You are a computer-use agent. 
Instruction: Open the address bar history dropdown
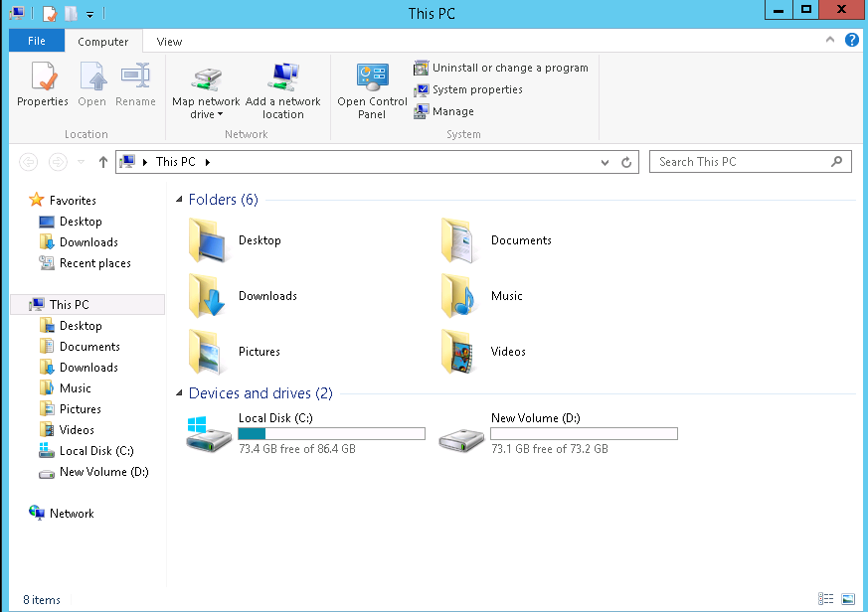606,162
